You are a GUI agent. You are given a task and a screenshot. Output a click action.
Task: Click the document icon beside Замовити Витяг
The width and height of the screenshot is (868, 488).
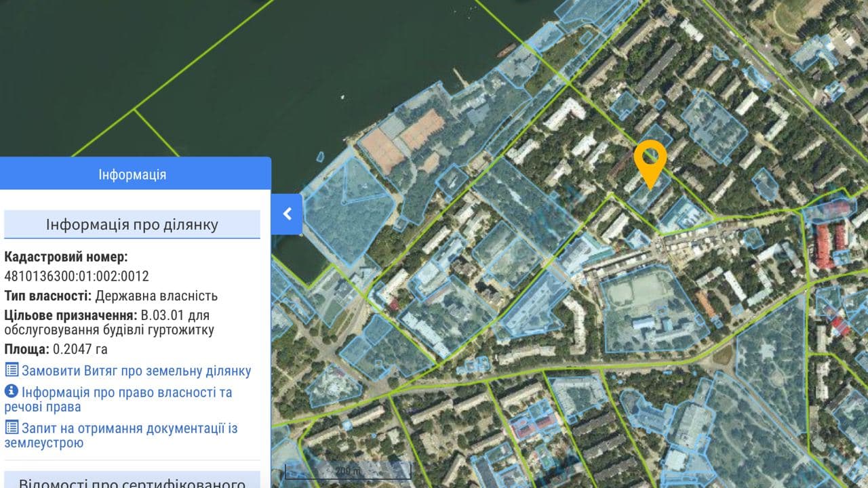12,370
